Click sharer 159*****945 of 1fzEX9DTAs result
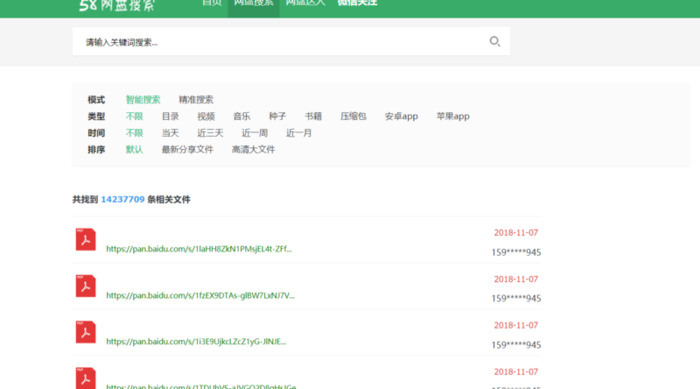Image resolution: width=700 pixels, height=389 pixels. click(x=516, y=298)
